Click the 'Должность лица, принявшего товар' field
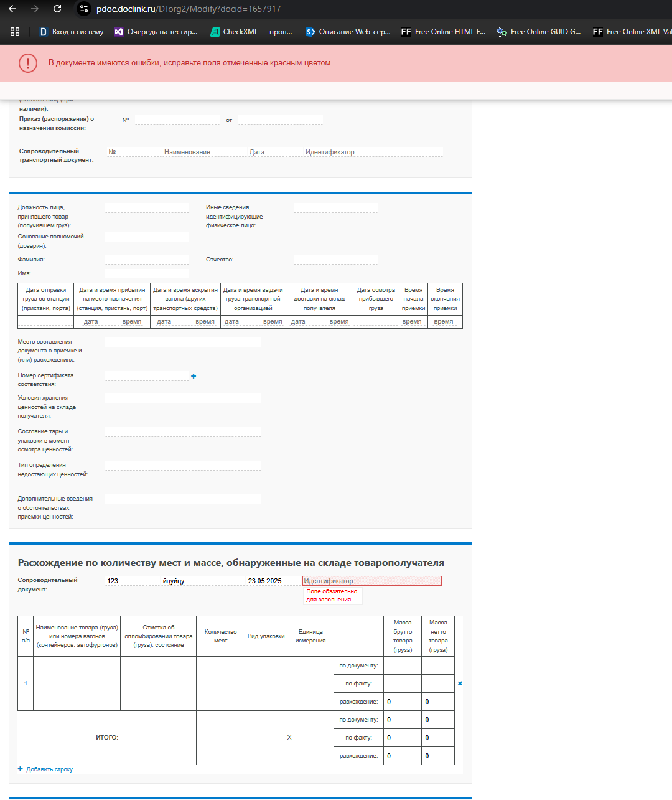The width and height of the screenshot is (672, 800). point(147,208)
